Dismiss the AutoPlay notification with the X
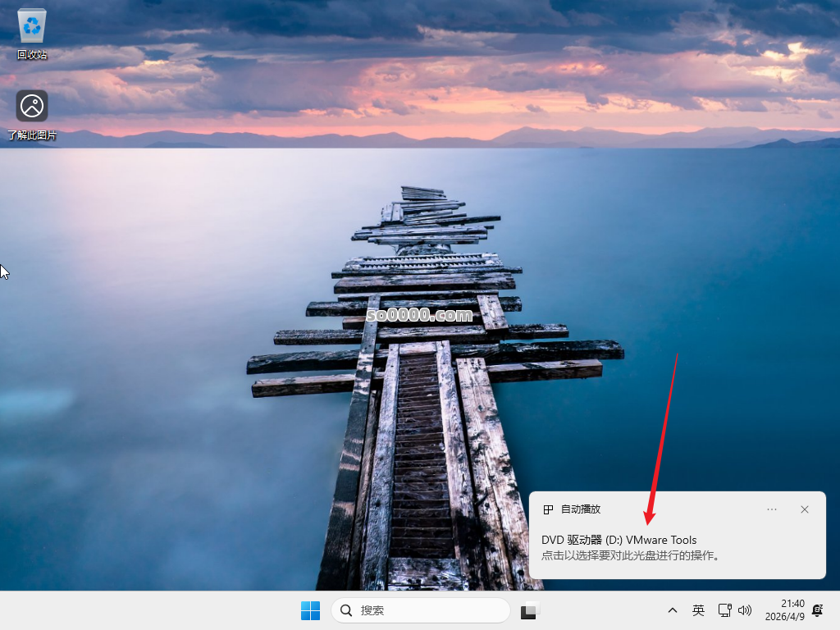 [805, 509]
